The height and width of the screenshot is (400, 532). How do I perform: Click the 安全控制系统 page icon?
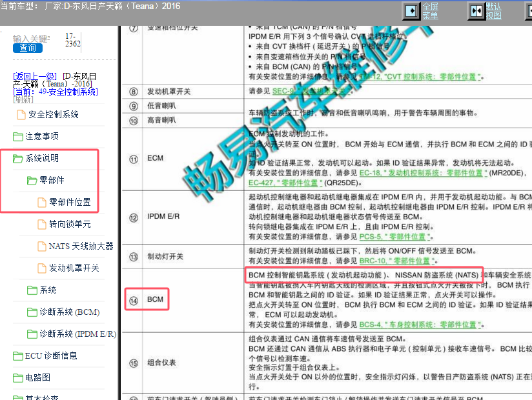click(21, 115)
